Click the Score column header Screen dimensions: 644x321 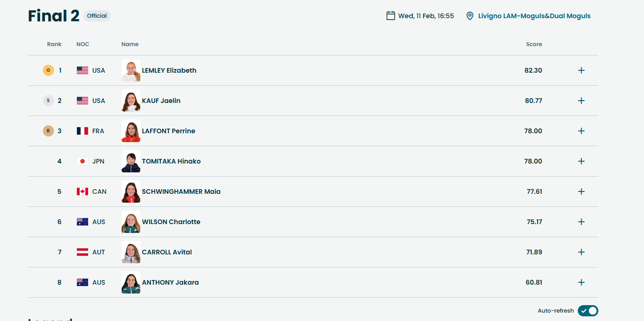[534, 44]
